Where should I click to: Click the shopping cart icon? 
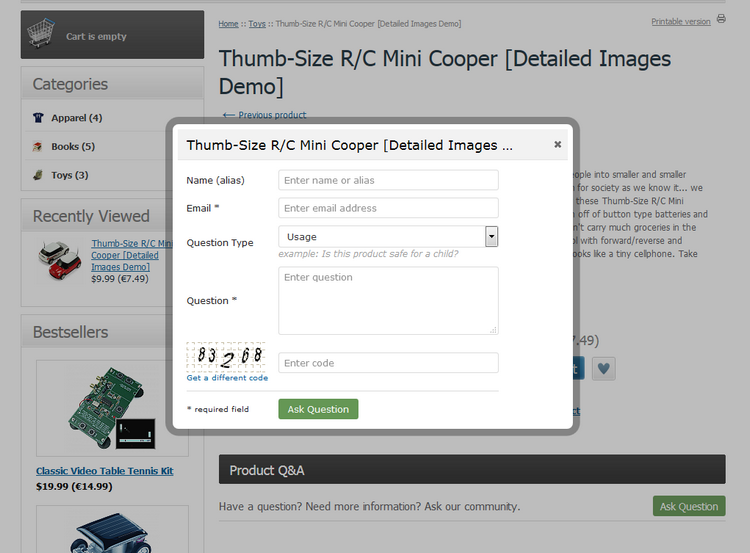point(41,33)
